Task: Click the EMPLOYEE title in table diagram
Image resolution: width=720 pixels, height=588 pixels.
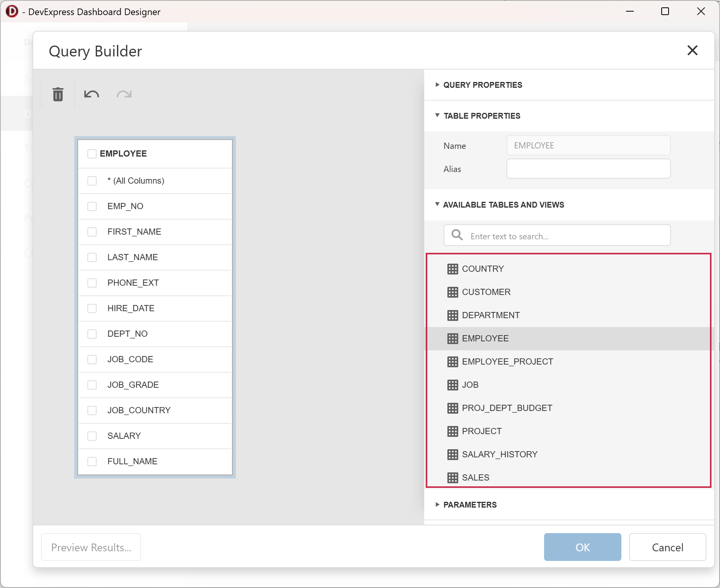Action: click(123, 154)
